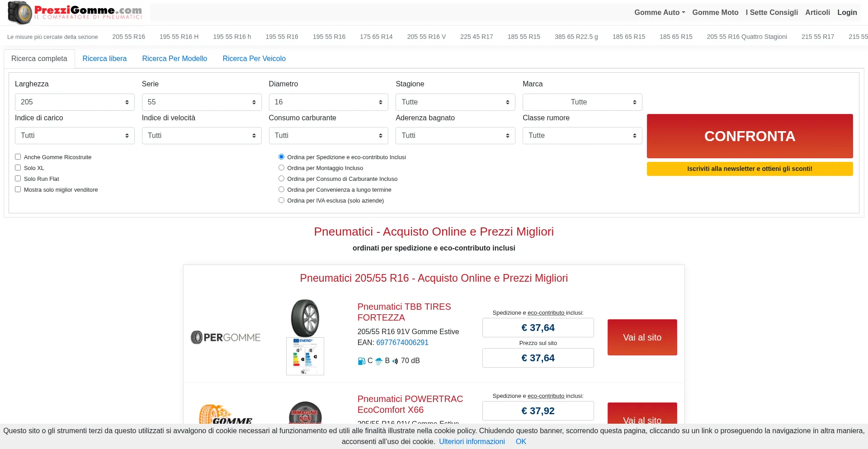
Task: Expand the Marca dropdown
Action: (582, 102)
